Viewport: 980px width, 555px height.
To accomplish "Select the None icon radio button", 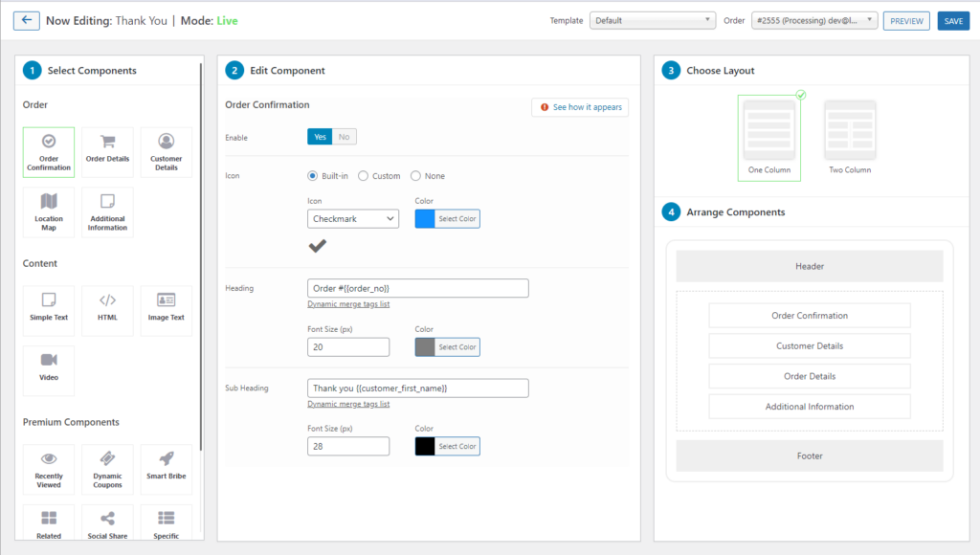I will [x=415, y=176].
